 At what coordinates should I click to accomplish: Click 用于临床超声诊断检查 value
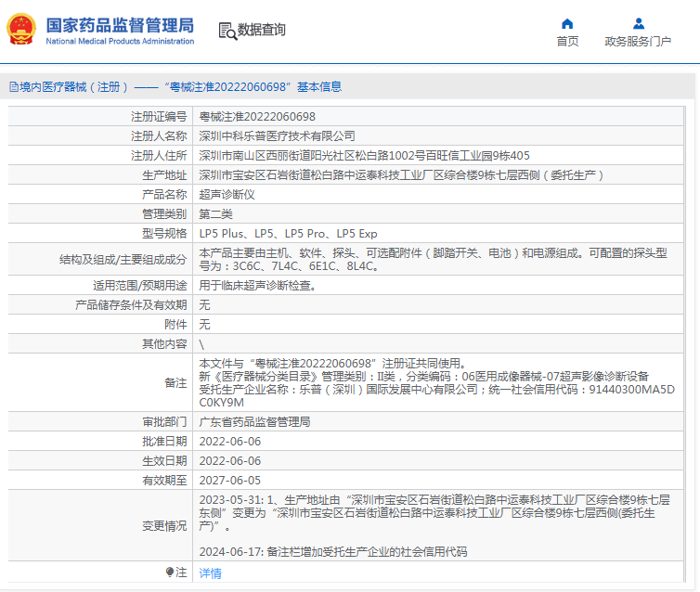[x=257, y=286]
